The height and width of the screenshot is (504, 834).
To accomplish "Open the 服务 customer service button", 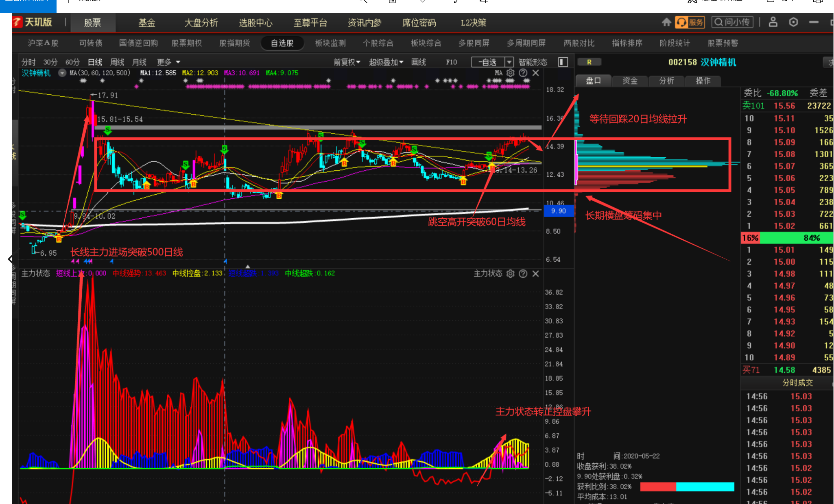I will click(690, 22).
